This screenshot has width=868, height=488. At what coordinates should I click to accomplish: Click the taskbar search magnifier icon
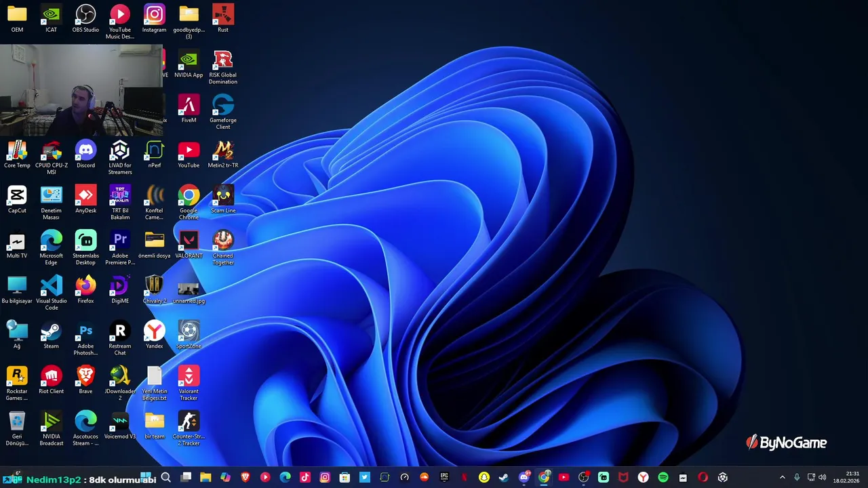(x=165, y=477)
